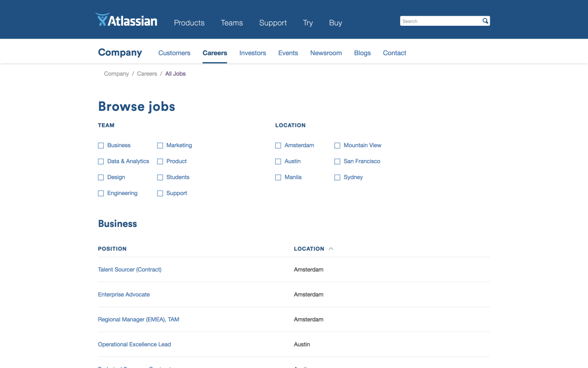The image size is (588, 368).
Task: Open the Newsroom tab
Action: click(326, 53)
